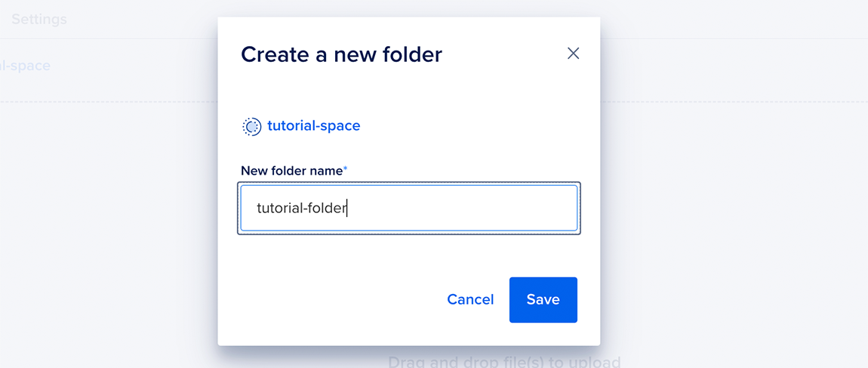Switch to the Settings tab behind the dialog
Viewport: 868px width, 368px height.
(38, 20)
